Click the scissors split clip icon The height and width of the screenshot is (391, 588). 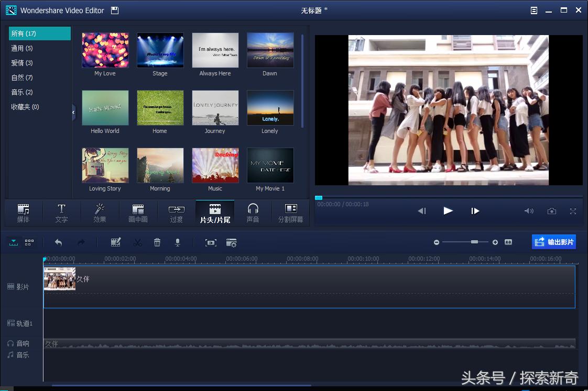coord(137,242)
